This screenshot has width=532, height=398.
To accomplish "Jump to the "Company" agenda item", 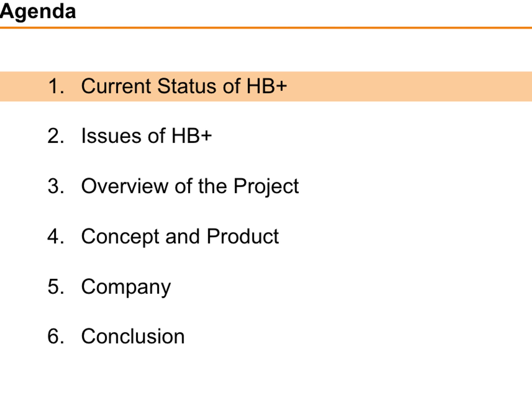I will point(126,287).
